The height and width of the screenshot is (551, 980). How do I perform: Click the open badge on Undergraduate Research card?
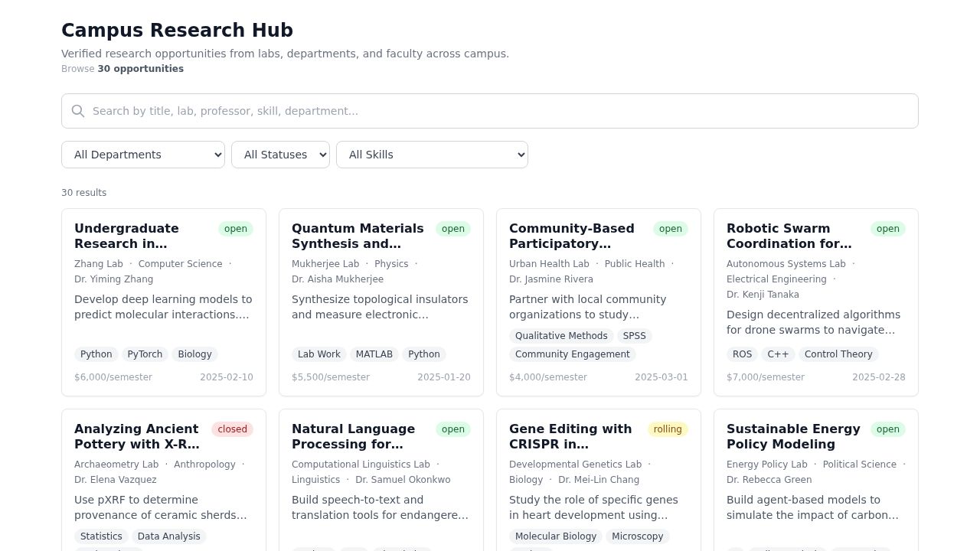tap(236, 229)
